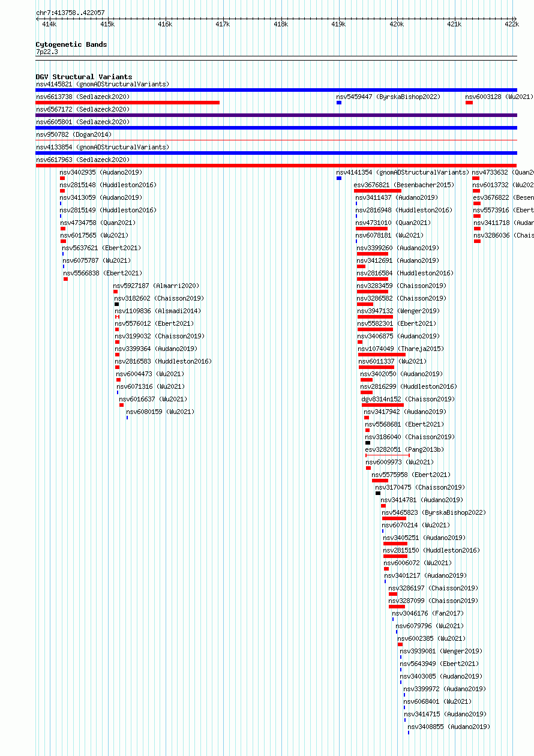This screenshot has width=534, height=756.
Task: Open nsv2816948 (Huddleston2016) label
Action: point(404,210)
